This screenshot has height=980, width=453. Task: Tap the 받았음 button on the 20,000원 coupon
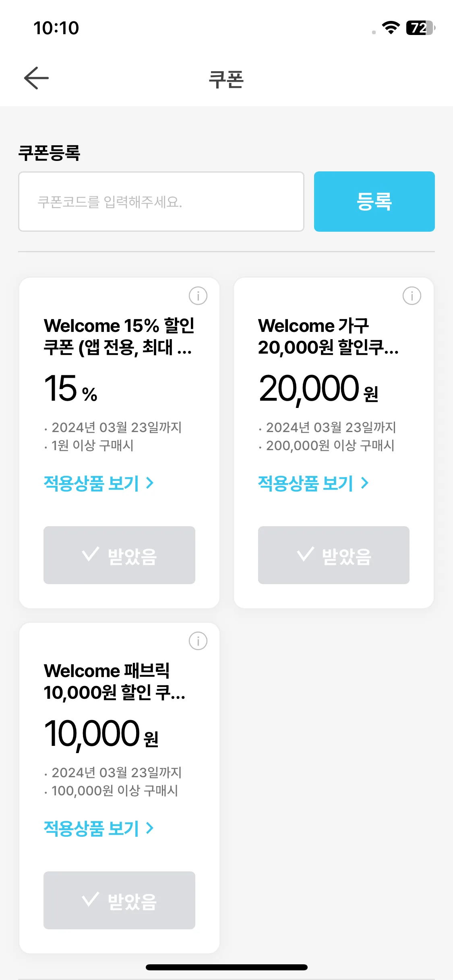(x=334, y=555)
